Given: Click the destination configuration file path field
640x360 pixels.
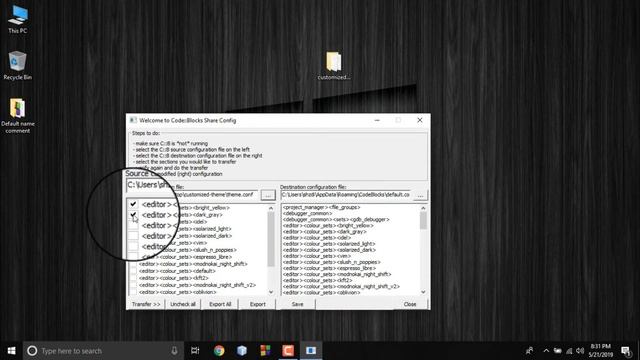Looking at the screenshot, I should point(346,195).
